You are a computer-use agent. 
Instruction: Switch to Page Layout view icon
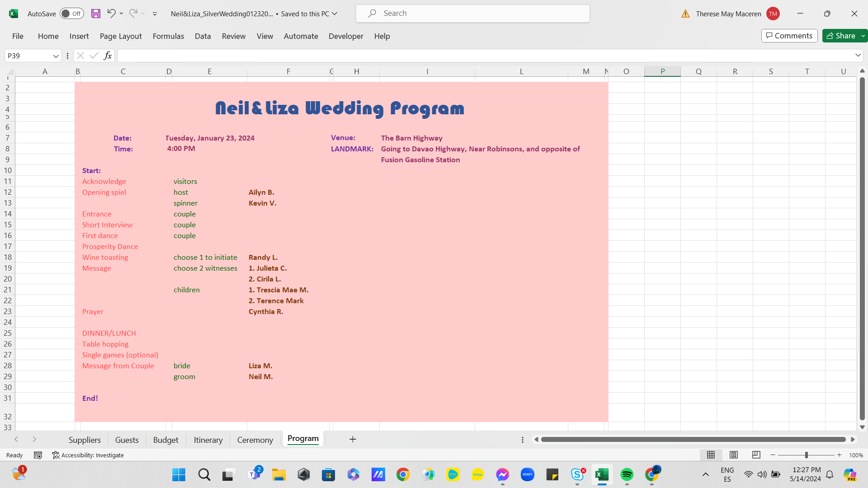pyautogui.click(x=734, y=455)
